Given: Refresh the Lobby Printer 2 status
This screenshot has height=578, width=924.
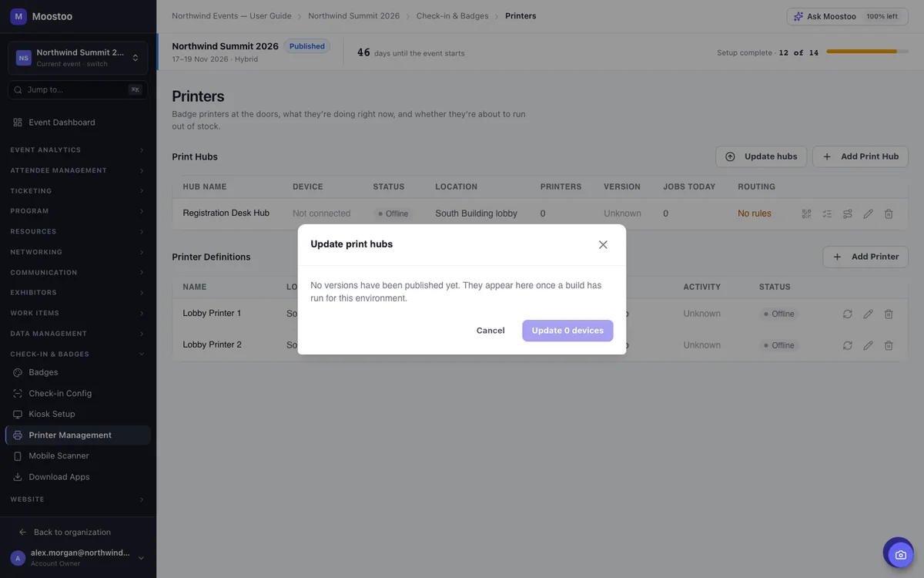Looking at the screenshot, I should point(847,345).
